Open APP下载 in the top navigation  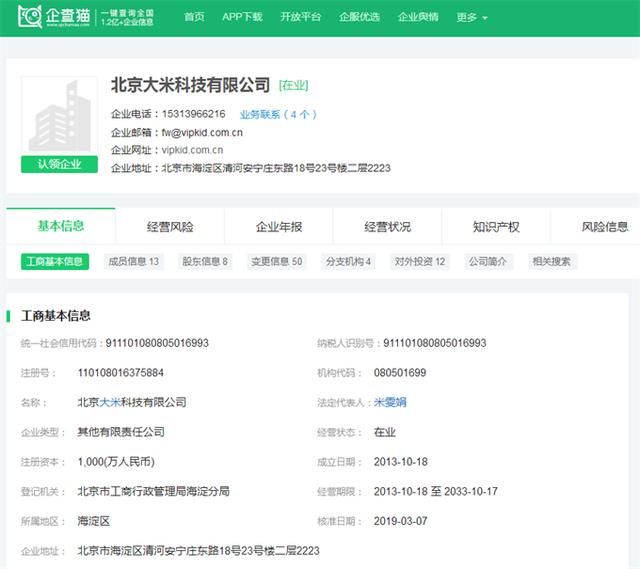point(242,17)
